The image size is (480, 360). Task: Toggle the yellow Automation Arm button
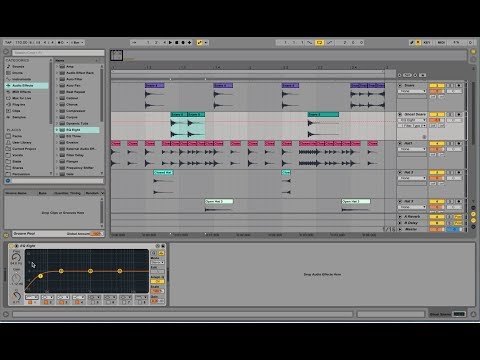tap(200, 43)
